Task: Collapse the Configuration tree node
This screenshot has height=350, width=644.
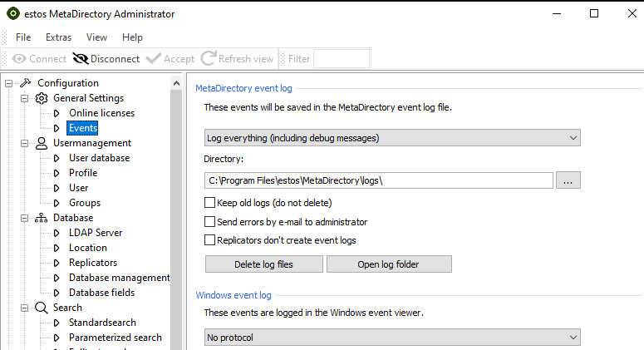Action: click(9, 83)
